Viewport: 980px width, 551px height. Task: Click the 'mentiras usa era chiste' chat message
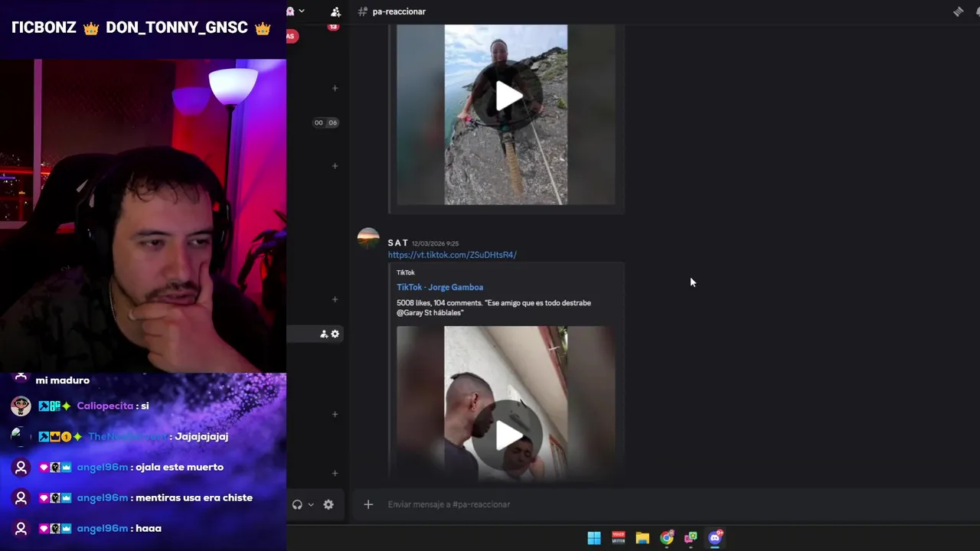[x=194, y=497]
